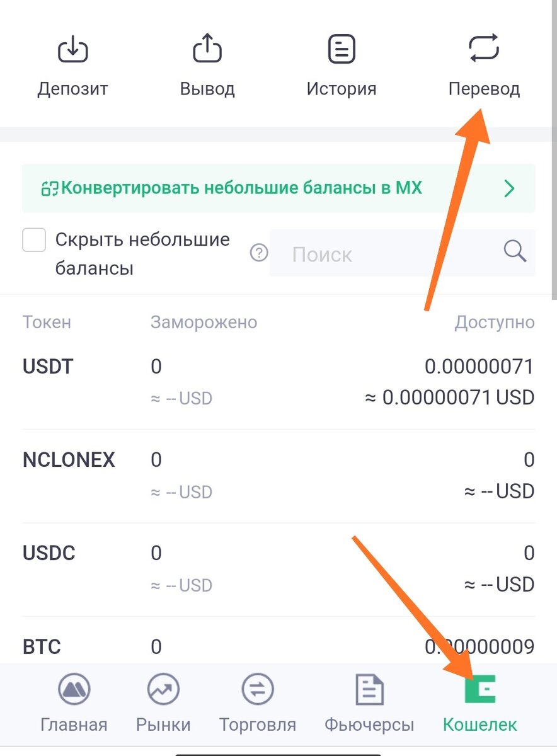Tap Конвертировать небольшие балансы в MX banner
The image size is (557, 756).
278,188
